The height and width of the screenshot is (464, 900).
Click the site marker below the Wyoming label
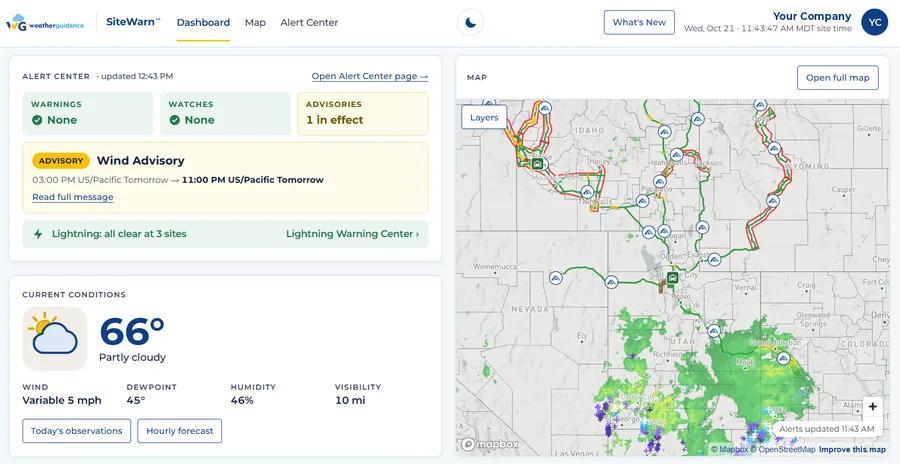pos(773,200)
